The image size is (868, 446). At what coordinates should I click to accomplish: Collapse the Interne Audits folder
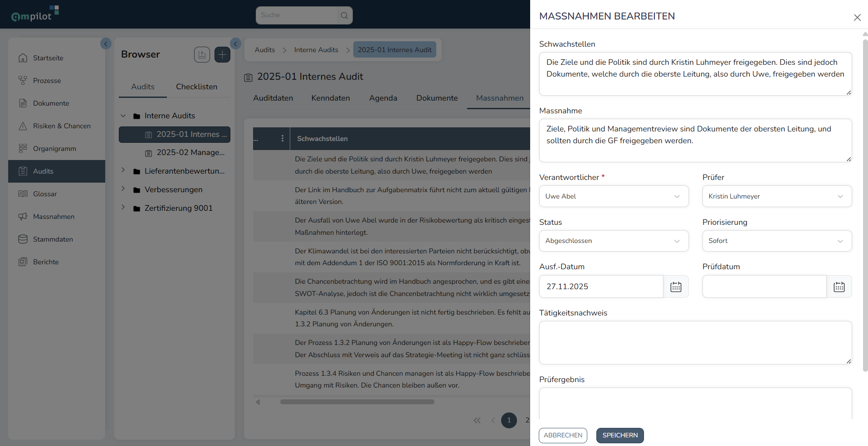(x=123, y=116)
